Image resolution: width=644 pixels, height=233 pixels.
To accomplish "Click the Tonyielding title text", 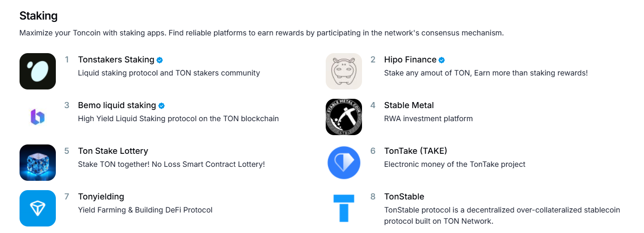I will click(x=101, y=197).
